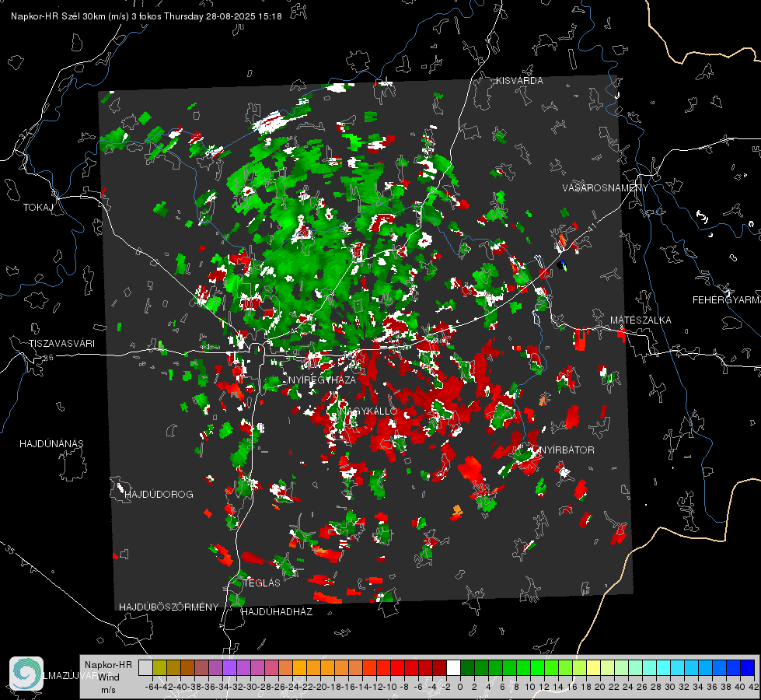This screenshot has height=700, width=761.
Task: Click the NYÍRBÁTOR town label
Action: pyautogui.click(x=567, y=450)
